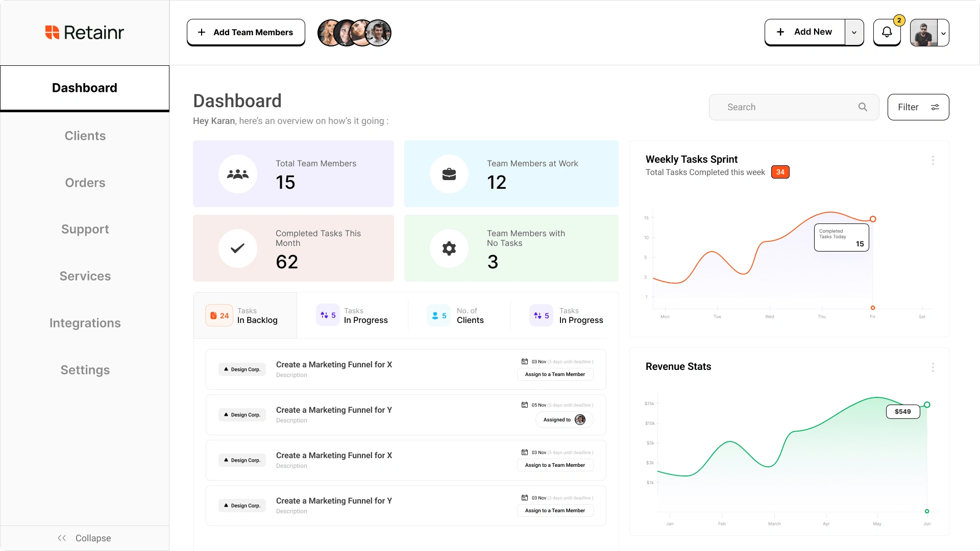Expand the Add New dropdown arrow

(854, 32)
